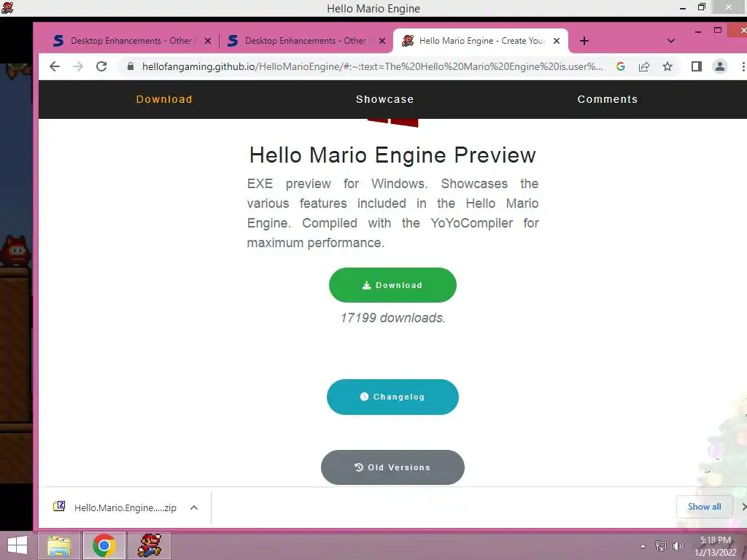Image resolution: width=747 pixels, height=560 pixels.
Task: Close the first Desktop Enhancements tab
Action: (208, 41)
